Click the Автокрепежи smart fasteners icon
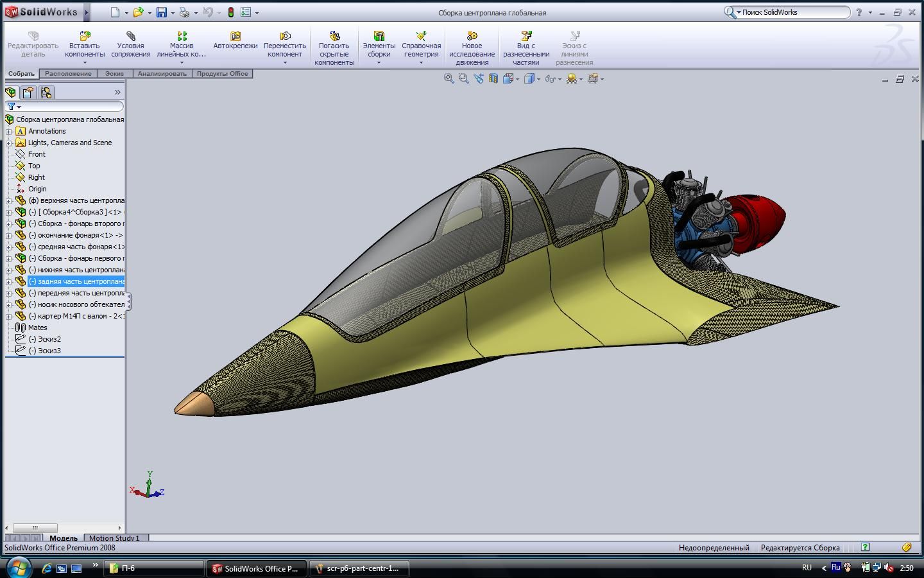This screenshot has height=578, width=924. (235, 36)
